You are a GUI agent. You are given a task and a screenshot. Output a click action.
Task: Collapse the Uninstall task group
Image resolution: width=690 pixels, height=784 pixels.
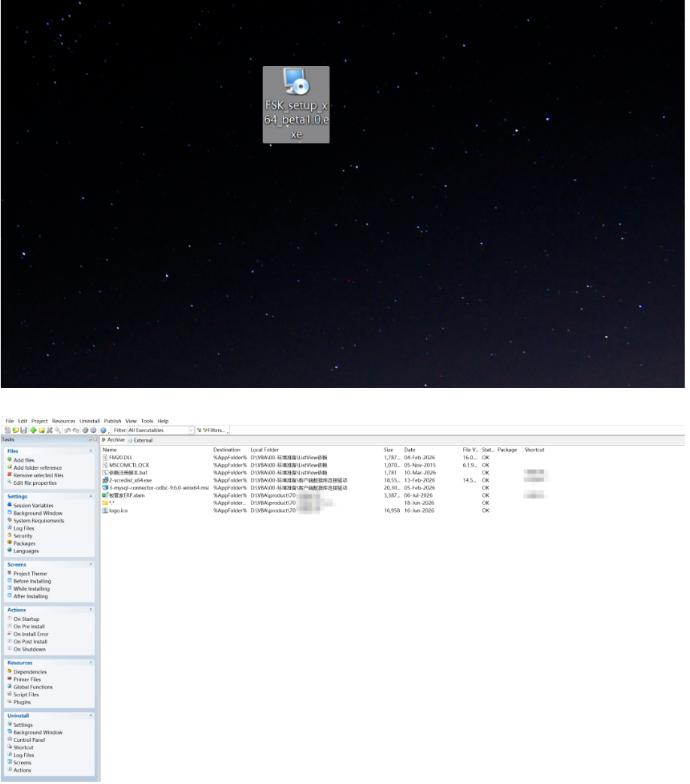(91, 716)
